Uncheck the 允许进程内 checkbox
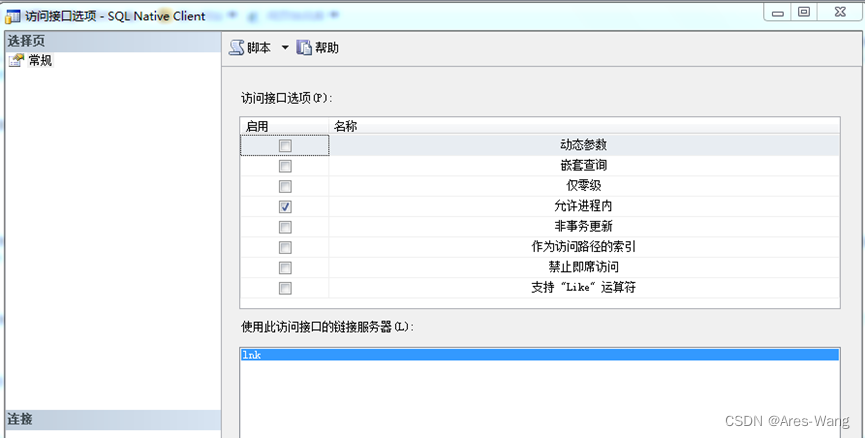The image size is (865, 438). coord(285,207)
